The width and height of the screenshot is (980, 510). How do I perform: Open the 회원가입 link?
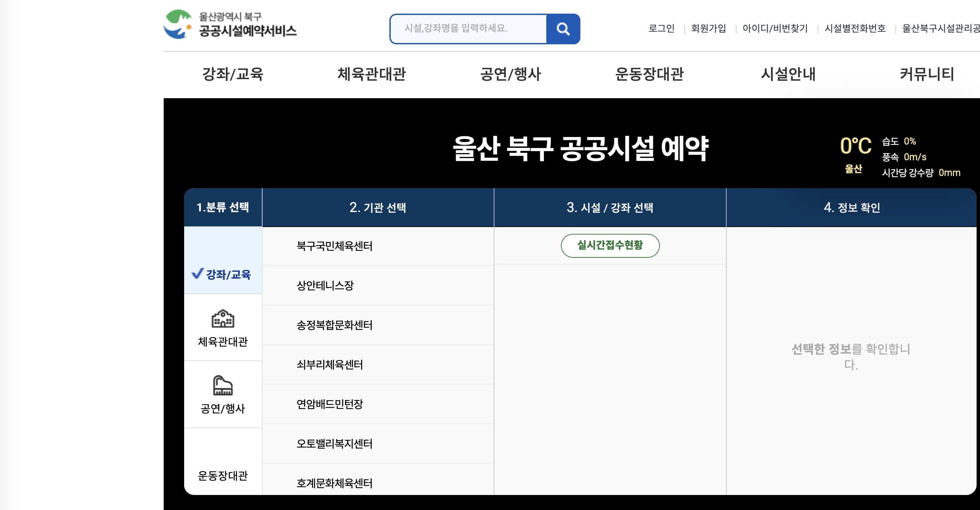point(708,29)
